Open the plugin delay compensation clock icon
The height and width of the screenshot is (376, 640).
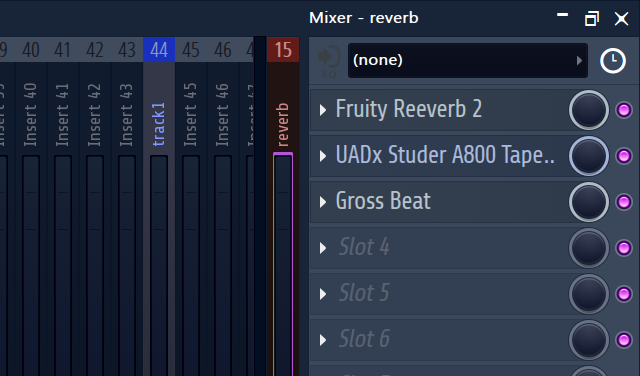[613, 61]
